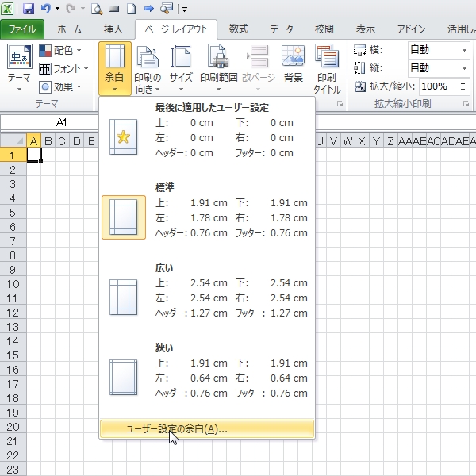Select column B header
Viewport: 476px width, 476px height.
pos(48,141)
